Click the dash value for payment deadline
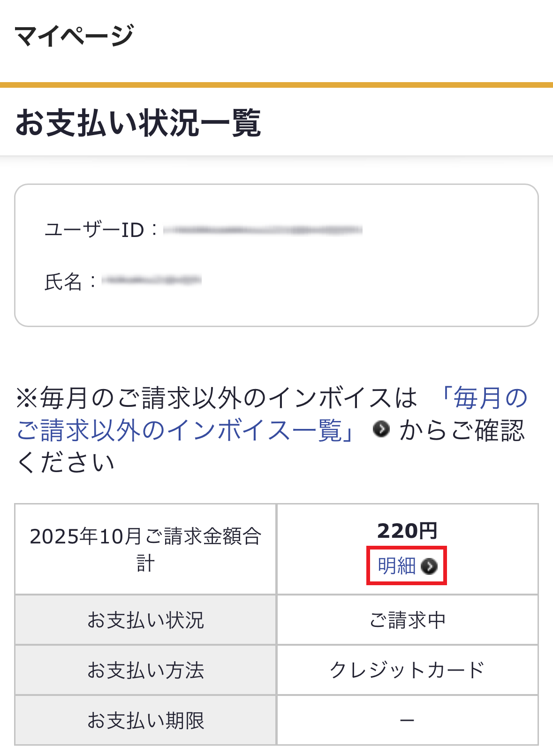The image size is (553, 756). [x=407, y=720]
